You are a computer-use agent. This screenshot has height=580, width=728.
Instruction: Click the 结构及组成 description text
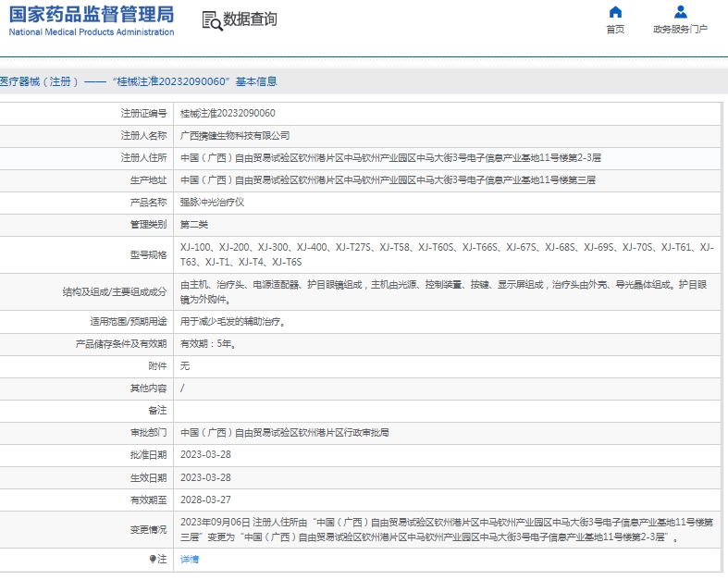(443, 292)
